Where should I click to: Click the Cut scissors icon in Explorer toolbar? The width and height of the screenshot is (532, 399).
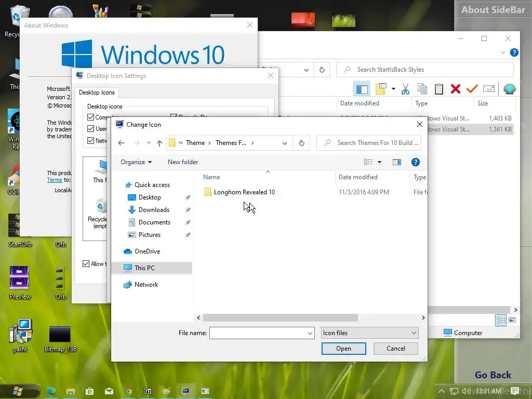(405, 89)
